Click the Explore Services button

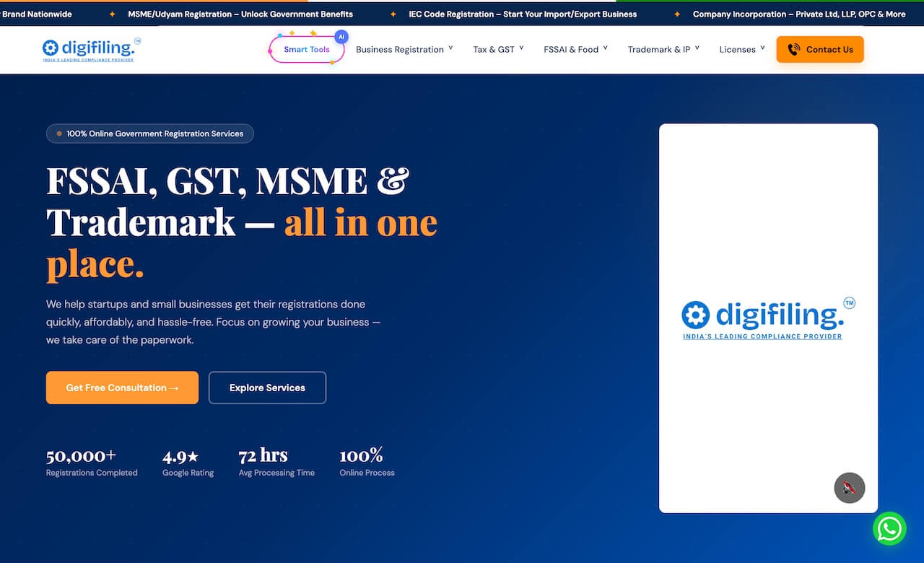(267, 388)
